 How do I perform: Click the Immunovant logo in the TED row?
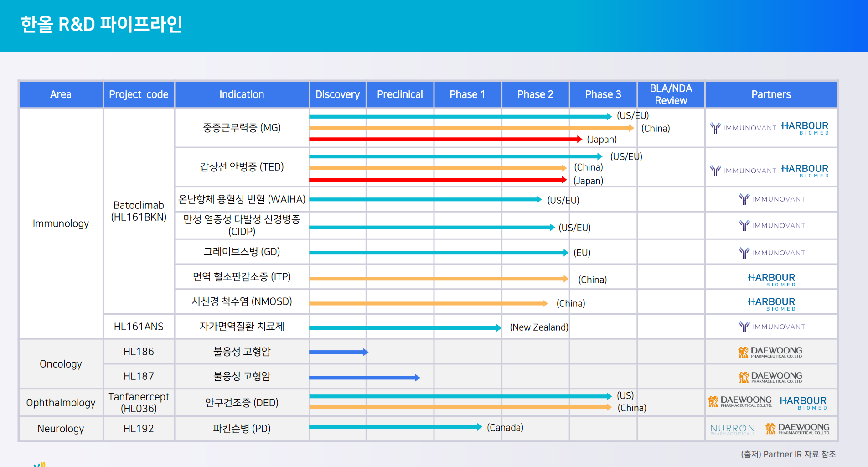(743, 171)
